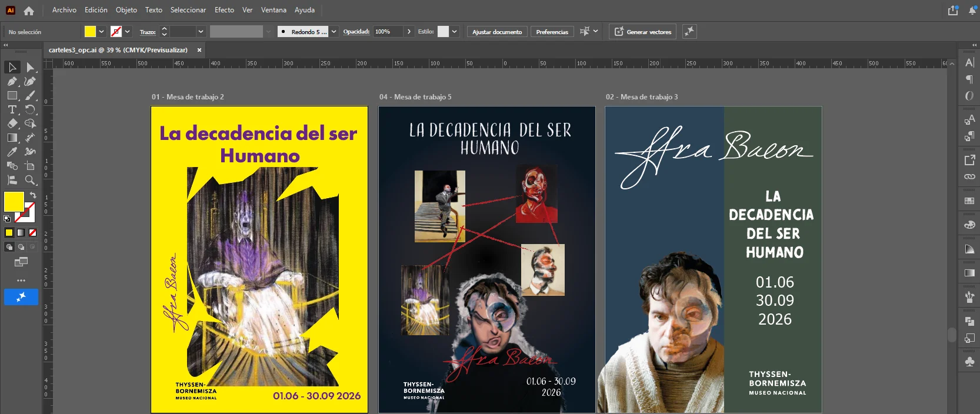Open the Character panel icon
Image resolution: width=980 pixels, height=414 pixels.
(969, 62)
